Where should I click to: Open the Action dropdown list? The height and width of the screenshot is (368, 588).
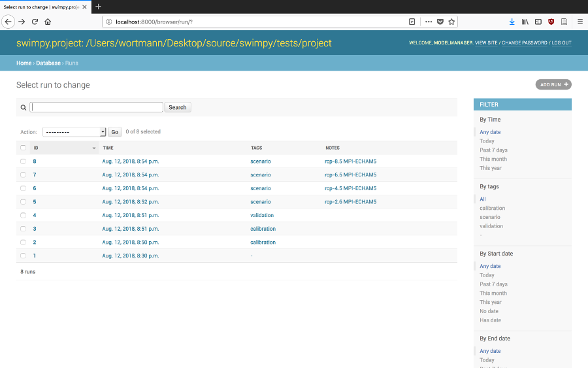74,132
